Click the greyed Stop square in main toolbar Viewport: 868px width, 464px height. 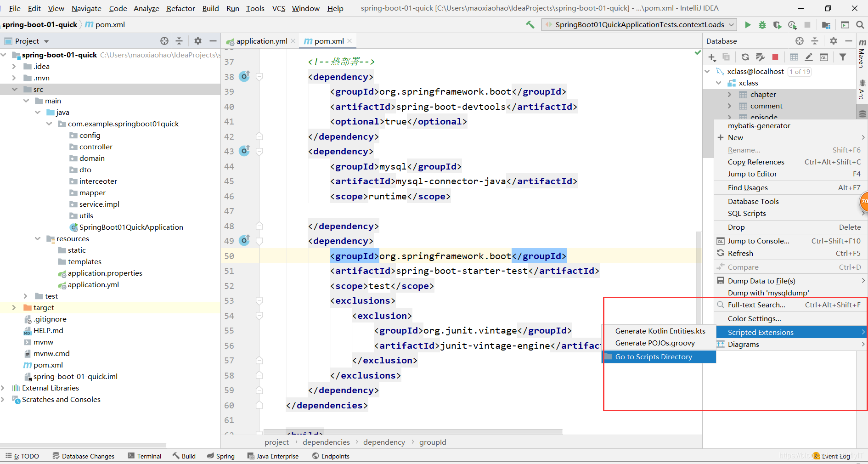pyautogui.click(x=807, y=25)
